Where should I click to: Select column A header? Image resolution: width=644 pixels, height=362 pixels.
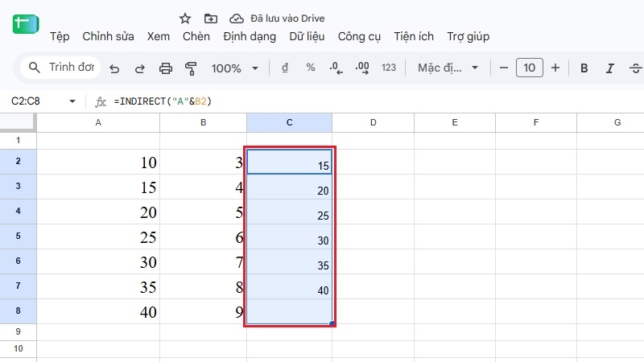pos(98,123)
